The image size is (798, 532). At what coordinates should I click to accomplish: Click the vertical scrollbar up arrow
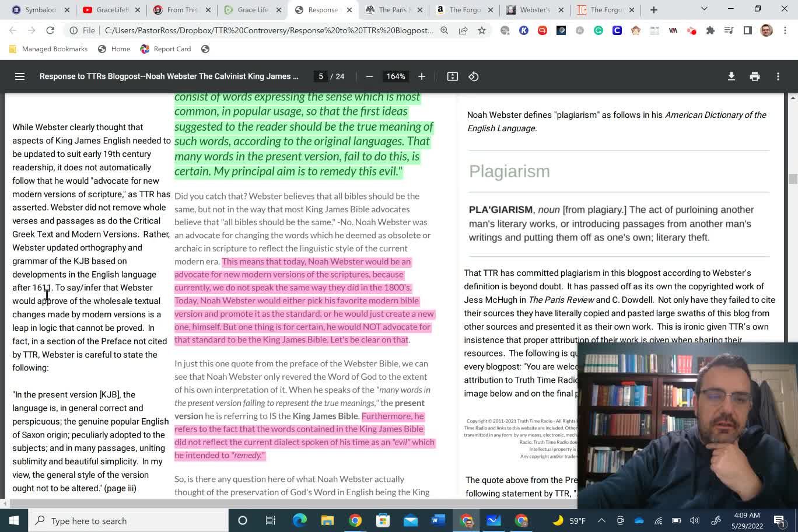click(793, 97)
